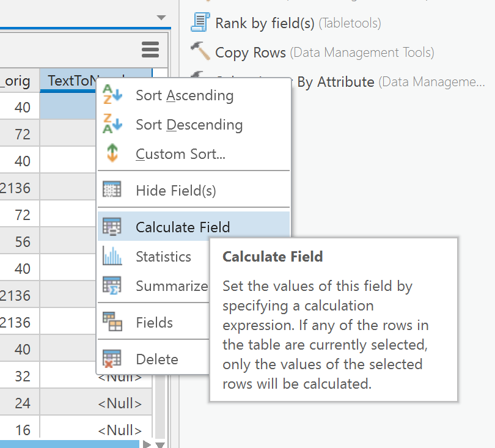
Task: Click the Rank by field(s) script icon
Action: point(202,22)
